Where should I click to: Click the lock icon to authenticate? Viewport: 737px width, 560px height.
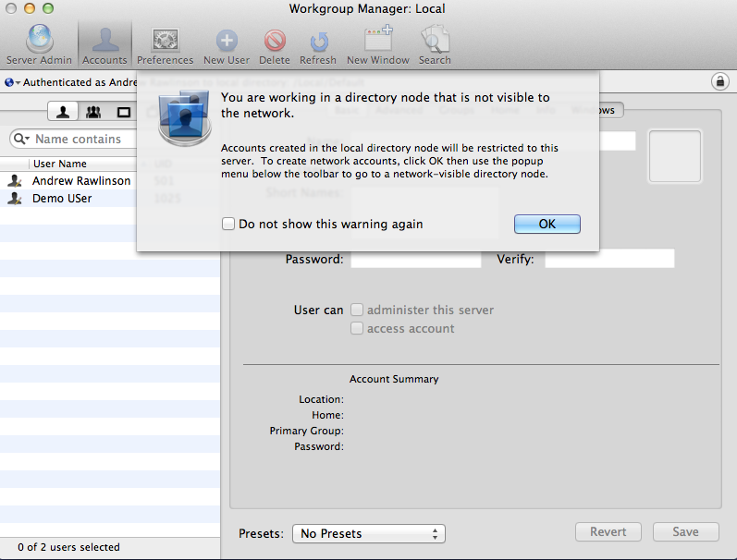click(x=719, y=81)
